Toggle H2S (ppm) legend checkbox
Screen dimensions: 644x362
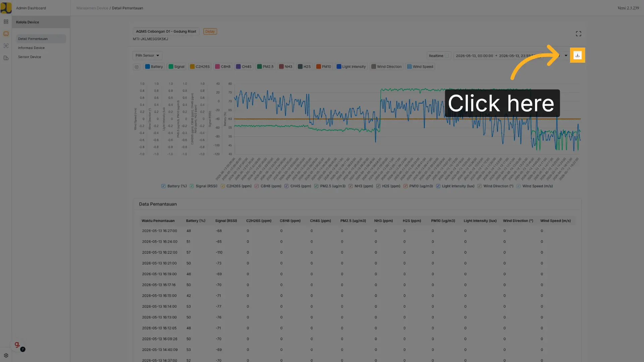(x=378, y=186)
